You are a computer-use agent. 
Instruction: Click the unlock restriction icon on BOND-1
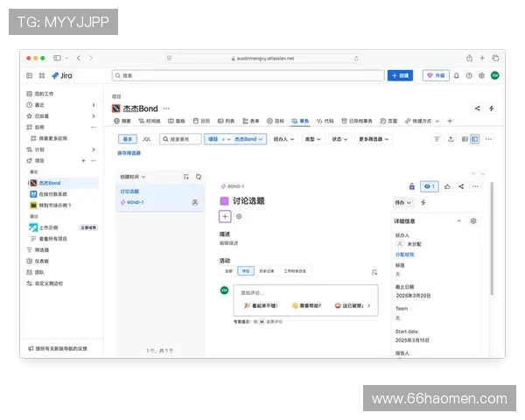pyautogui.click(x=412, y=186)
